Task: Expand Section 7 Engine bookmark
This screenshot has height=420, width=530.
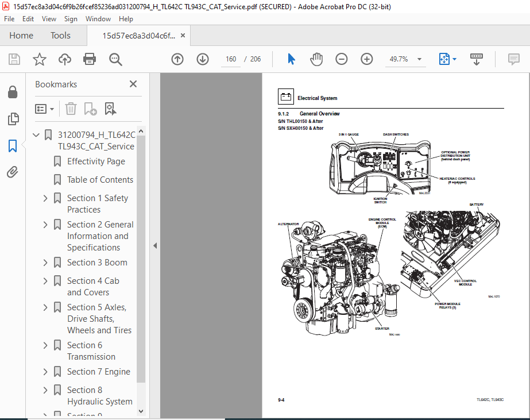Action: click(x=45, y=372)
